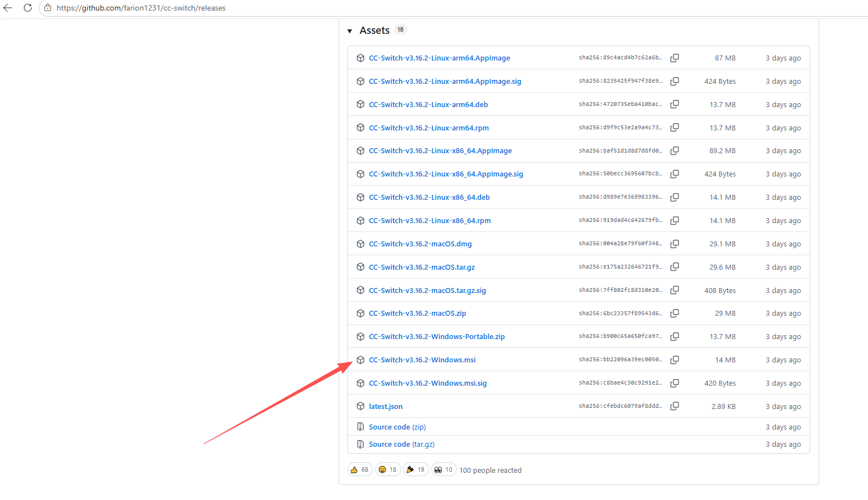Copy the SHA256 of Windows.msi
Viewport: 868px width, 500px height.
[x=675, y=360]
